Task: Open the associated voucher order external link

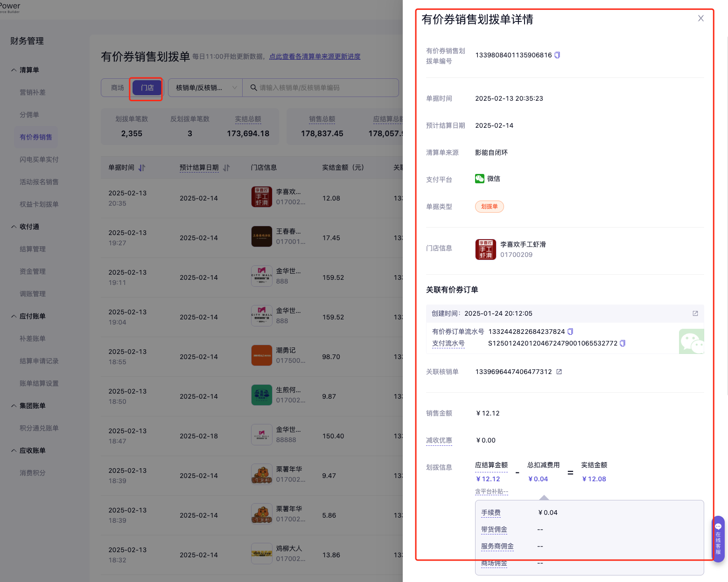Action: click(695, 313)
